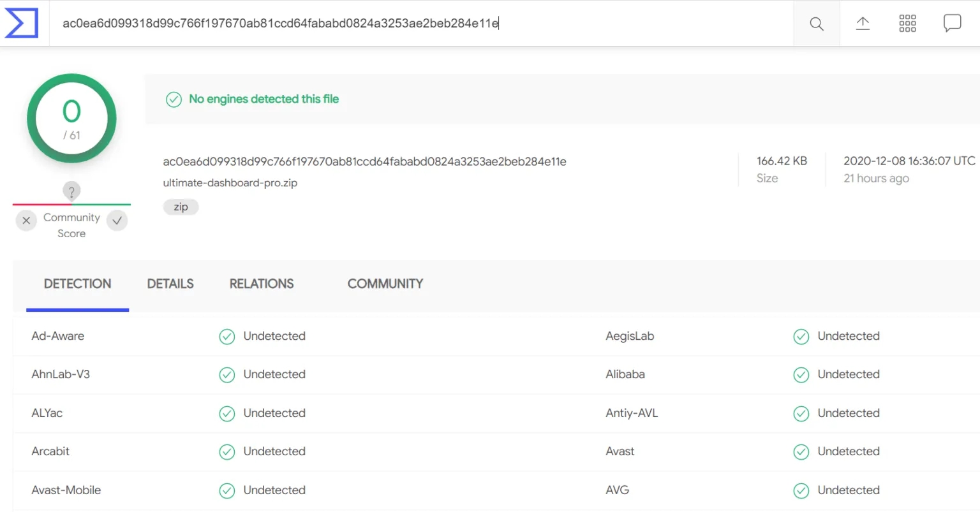Click the Arcabit engine name
980x512 pixels.
50,451
